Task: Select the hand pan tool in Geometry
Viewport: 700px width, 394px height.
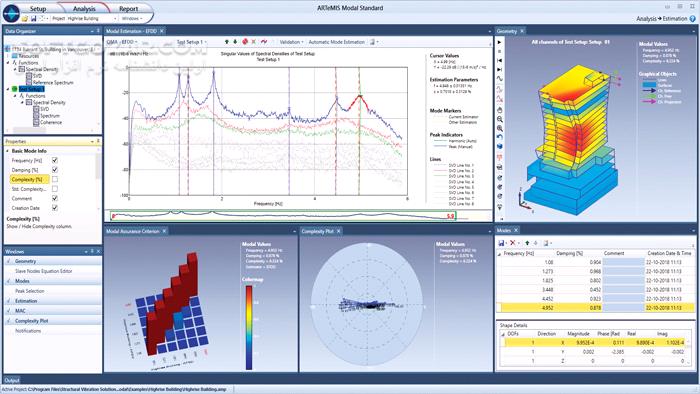Action: pyautogui.click(x=500, y=110)
